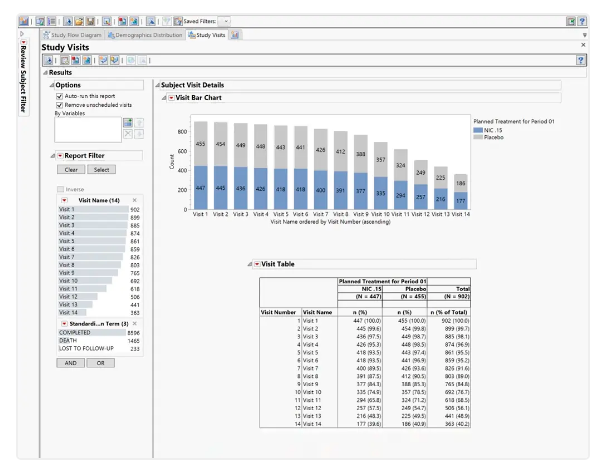Remove the Visit Name filter with its X
The image size is (600, 465).
click(135, 200)
